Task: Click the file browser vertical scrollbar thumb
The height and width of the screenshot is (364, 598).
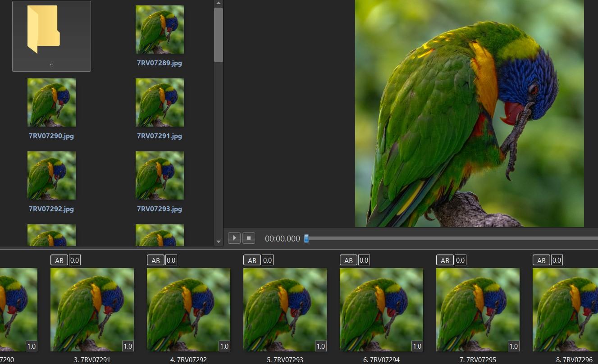Action: tap(219, 35)
